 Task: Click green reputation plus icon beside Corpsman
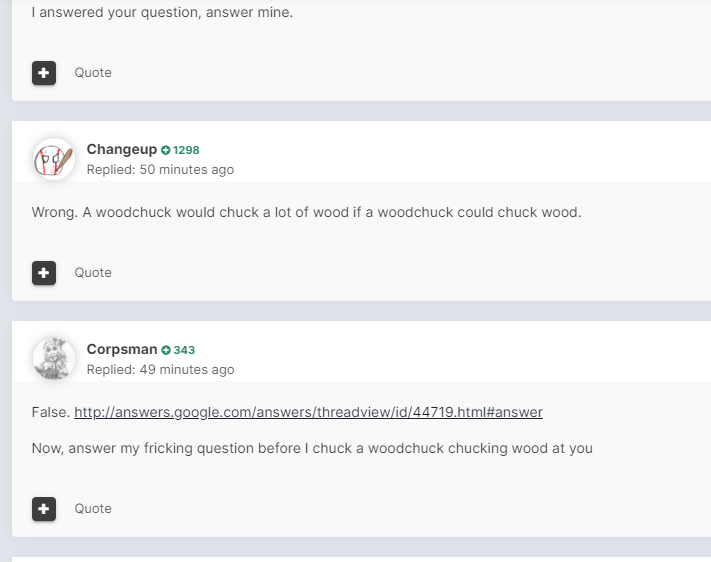click(166, 350)
